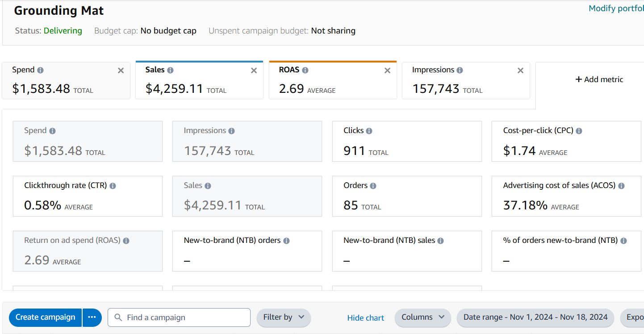Show info for New-to-brand (NTB) orders tile

(x=286, y=241)
